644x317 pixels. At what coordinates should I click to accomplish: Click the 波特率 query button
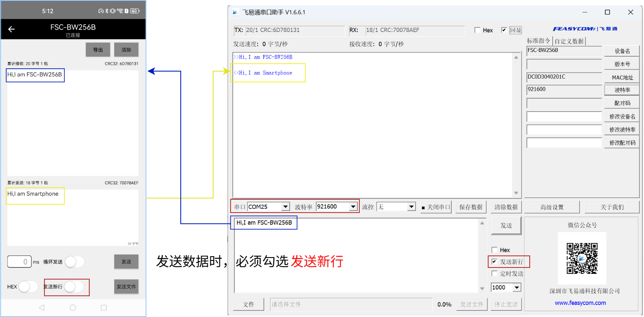622,90
